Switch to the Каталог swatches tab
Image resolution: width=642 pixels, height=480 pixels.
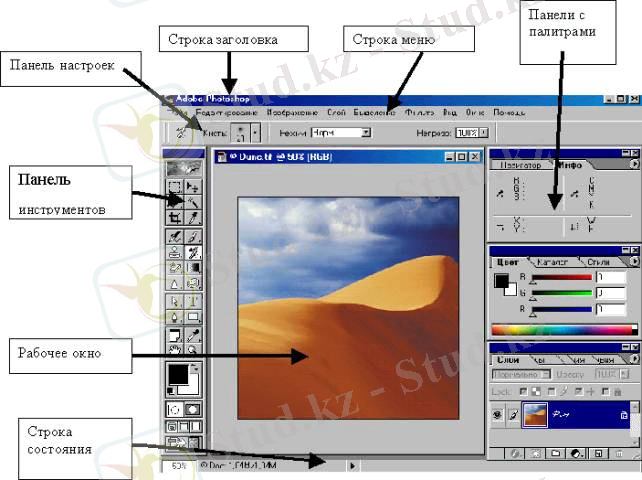552,262
